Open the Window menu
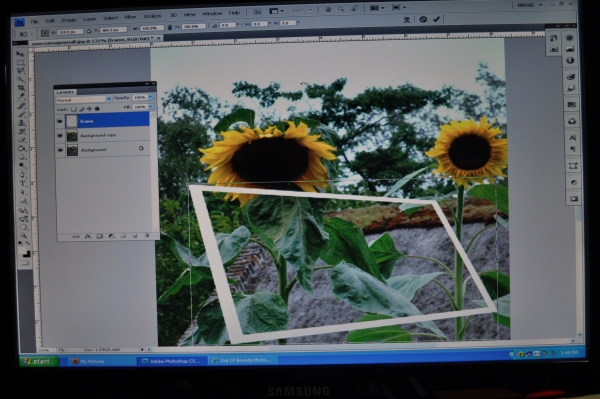The image size is (600, 399). (212, 14)
